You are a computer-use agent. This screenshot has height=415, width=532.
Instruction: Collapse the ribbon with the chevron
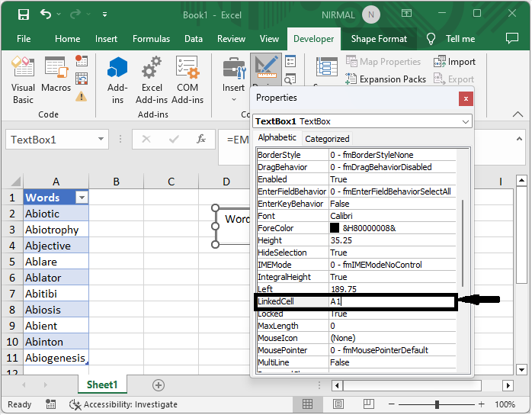click(518, 114)
